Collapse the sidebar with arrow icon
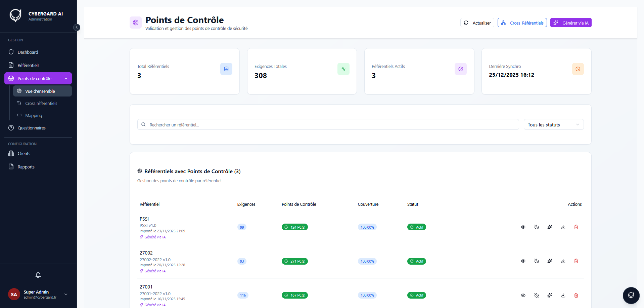Image resolution: width=644 pixels, height=308 pixels. (x=77, y=28)
